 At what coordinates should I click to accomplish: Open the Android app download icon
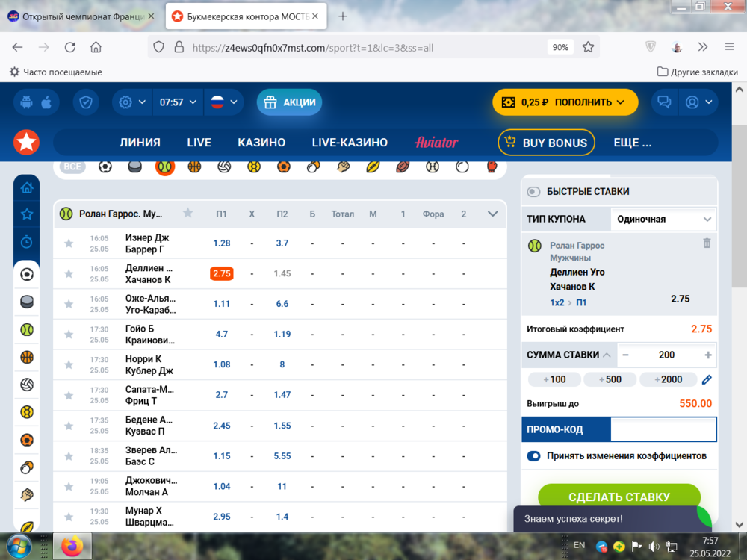coord(27,102)
